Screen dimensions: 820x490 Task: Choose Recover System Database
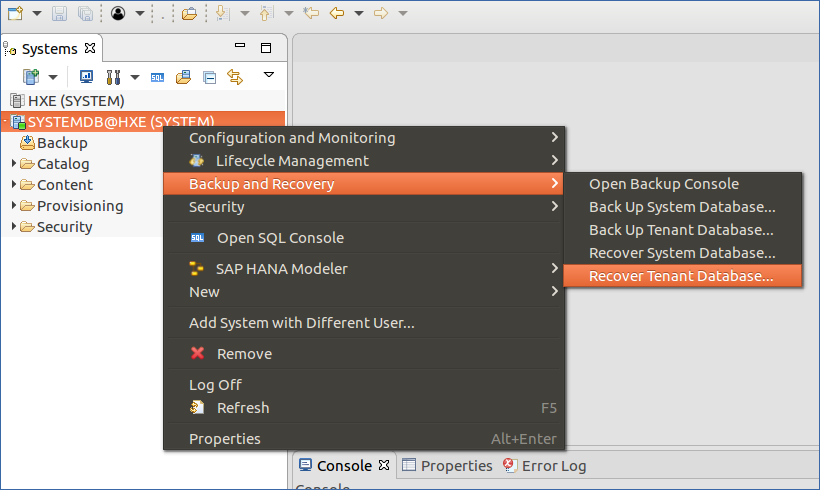click(682, 253)
